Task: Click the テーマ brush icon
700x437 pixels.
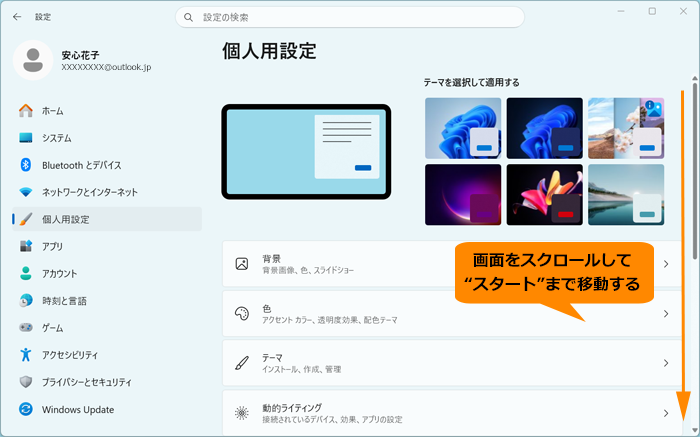Action: (242, 363)
